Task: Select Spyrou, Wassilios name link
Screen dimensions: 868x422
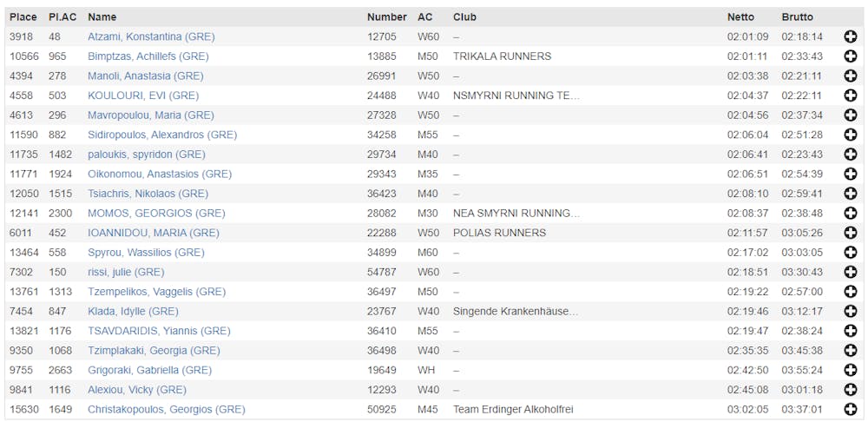Action: [146, 253]
